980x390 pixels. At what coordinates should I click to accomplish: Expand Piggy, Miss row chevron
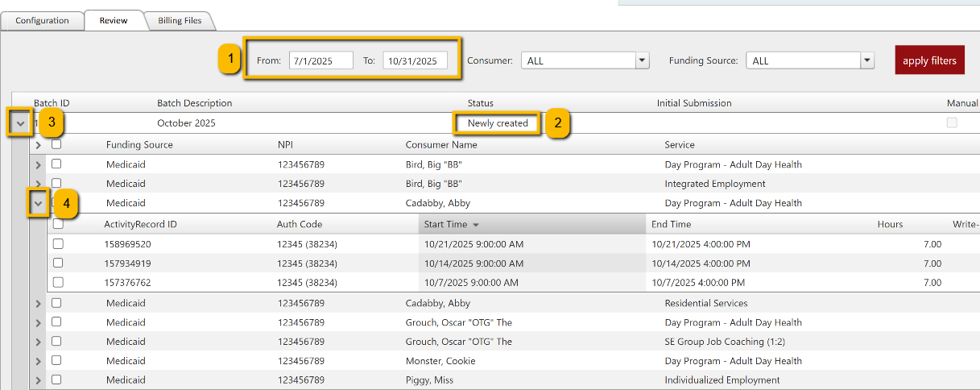tap(38, 380)
